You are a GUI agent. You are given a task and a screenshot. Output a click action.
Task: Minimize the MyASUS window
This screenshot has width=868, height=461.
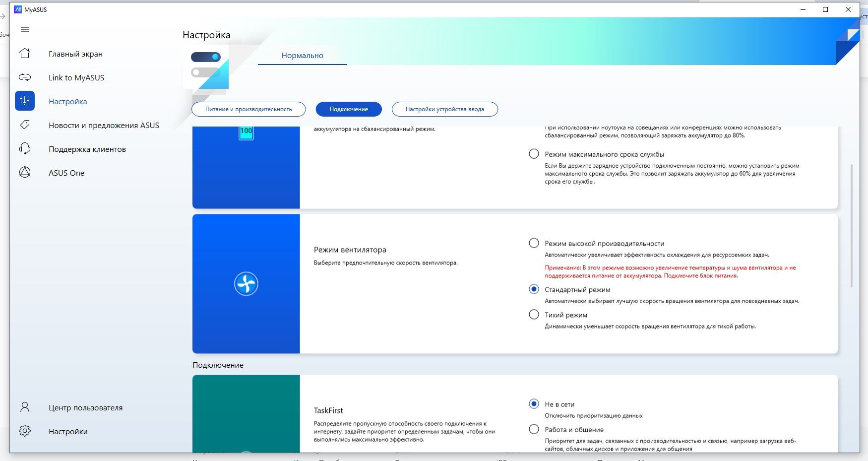click(x=803, y=9)
